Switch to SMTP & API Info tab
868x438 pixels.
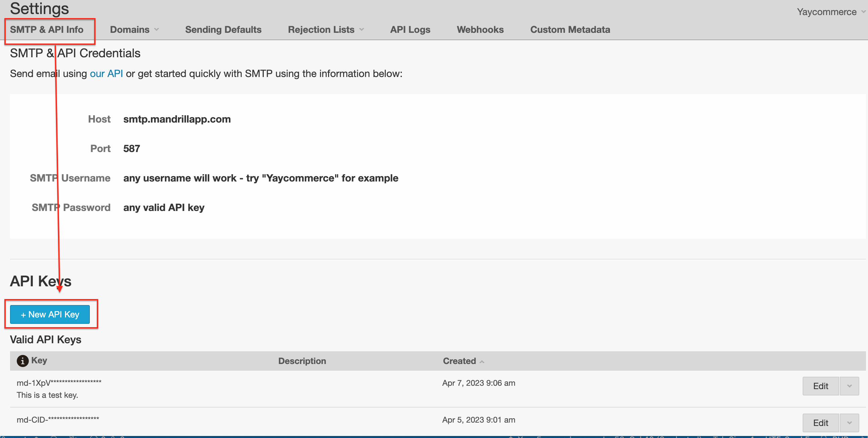(x=47, y=29)
